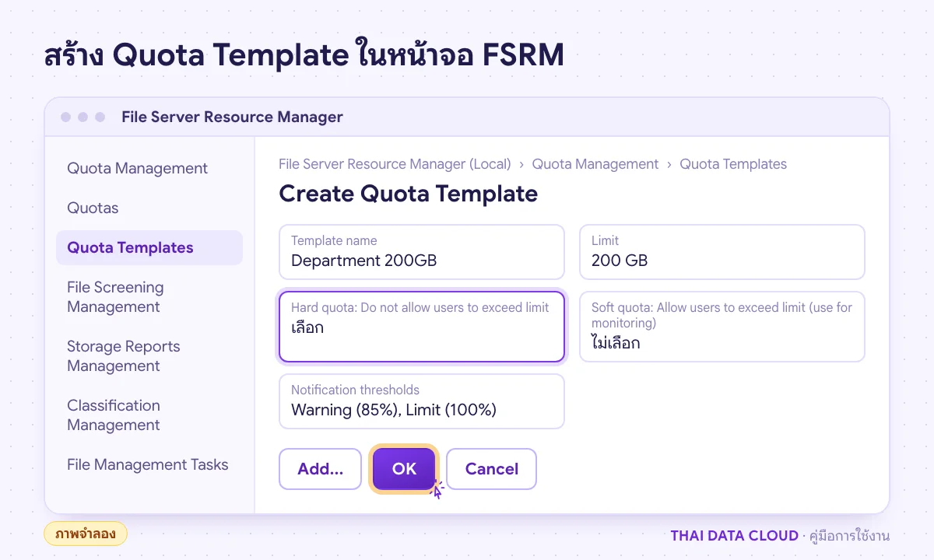Click the Limit field showing 200 GB
The width and height of the screenshot is (934, 560).
pos(722,252)
